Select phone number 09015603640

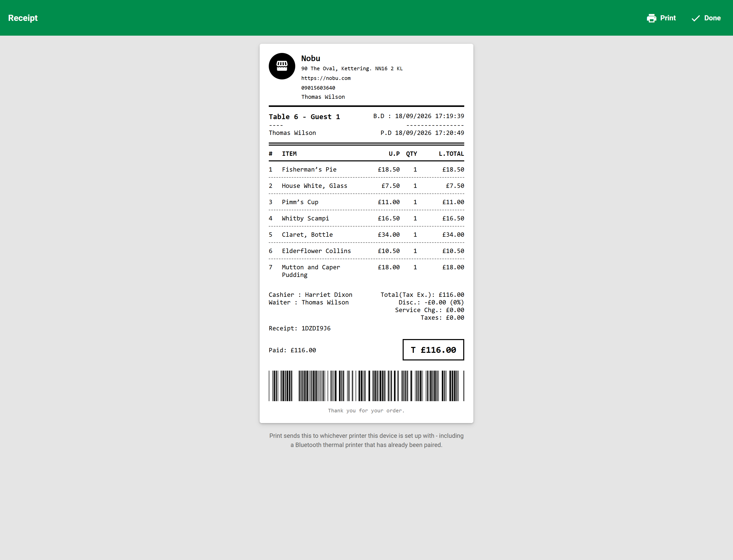coord(318,88)
